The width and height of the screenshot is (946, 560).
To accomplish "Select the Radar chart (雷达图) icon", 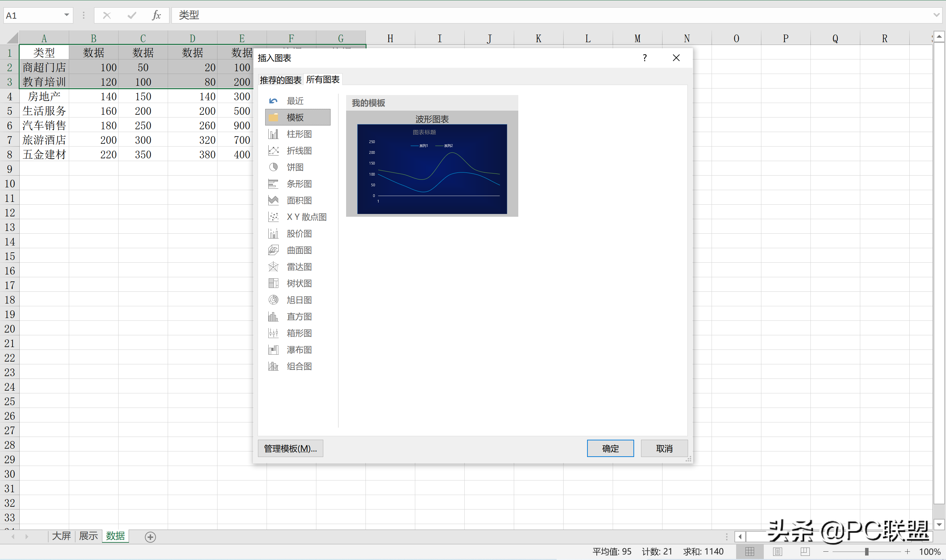I will pyautogui.click(x=273, y=267).
